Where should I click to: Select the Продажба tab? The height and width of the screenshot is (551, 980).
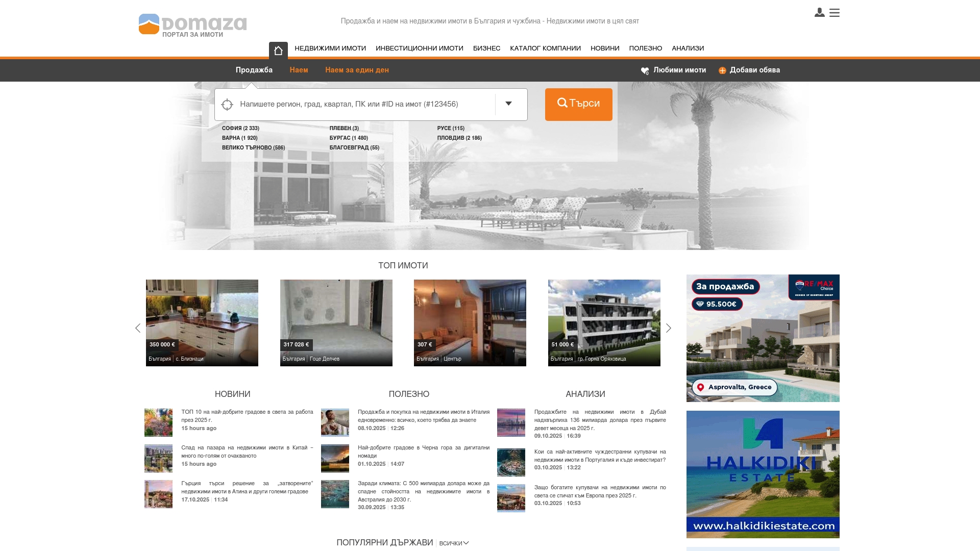pos(254,70)
